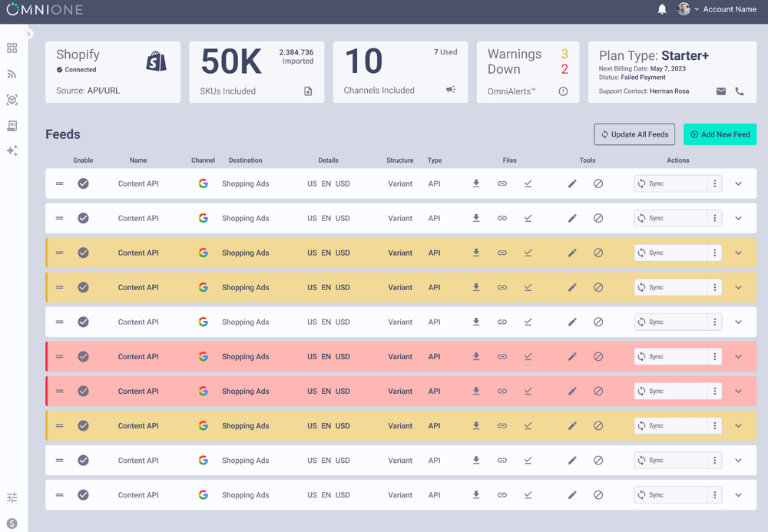Screen dimensions: 768x532
Task: Select the feeds RSS icon in sidebar
Action: click(x=12, y=74)
